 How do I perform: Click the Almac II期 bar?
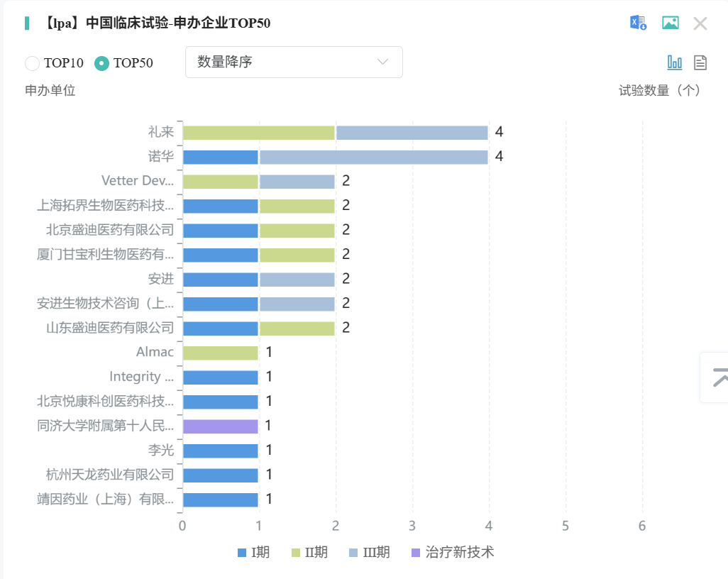tap(221, 353)
